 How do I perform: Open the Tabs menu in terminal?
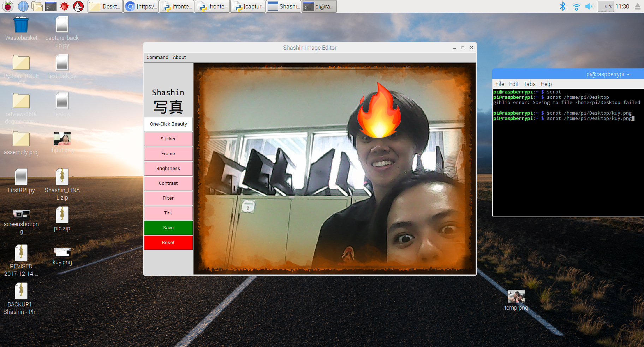(529, 84)
